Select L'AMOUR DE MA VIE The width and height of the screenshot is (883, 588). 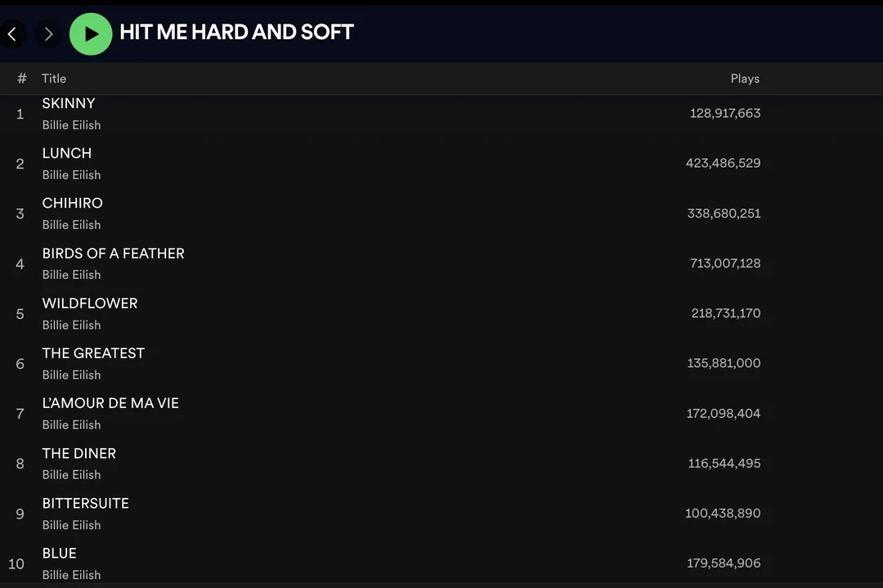coord(110,403)
